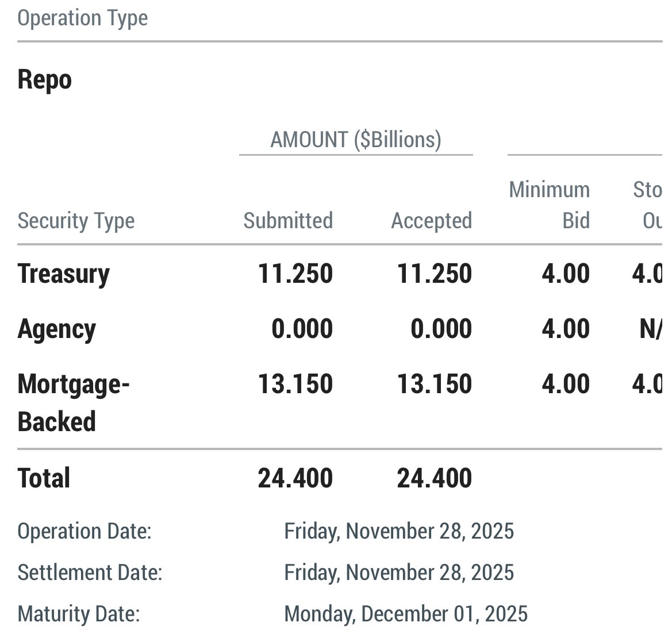
Task: Click the Accepted column header
Action: click(x=431, y=221)
